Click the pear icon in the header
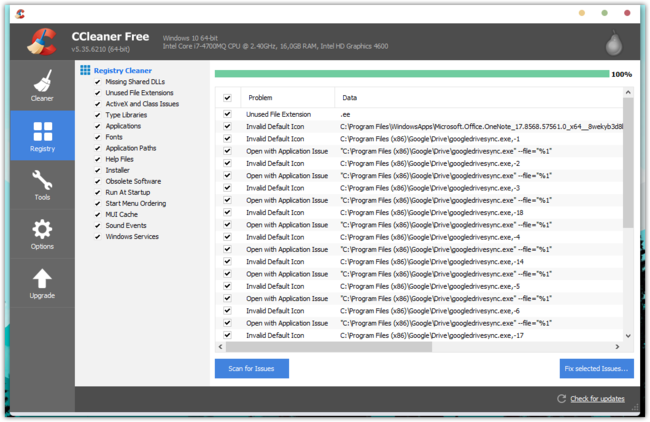The height and width of the screenshot is (422, 650). point(614,42)
